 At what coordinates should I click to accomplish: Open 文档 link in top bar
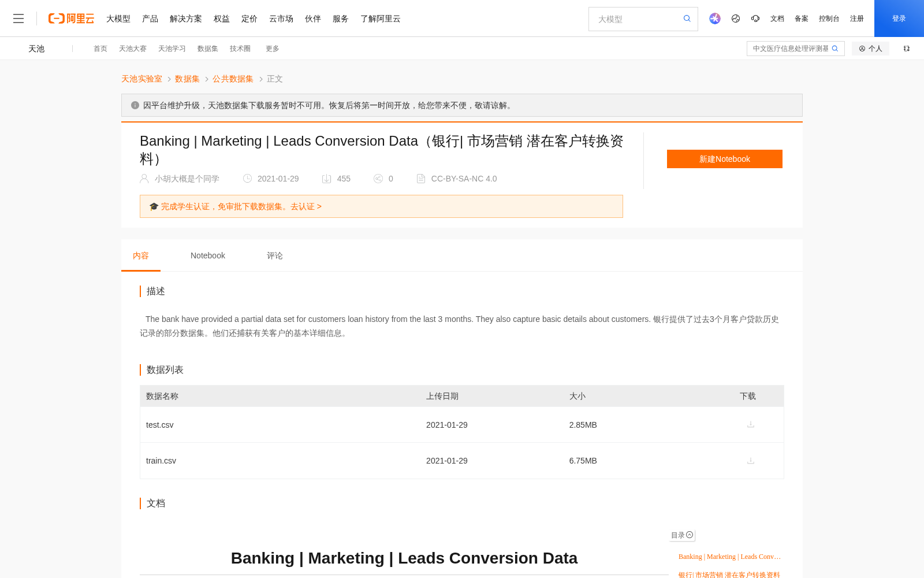click(x=777, y=18)
